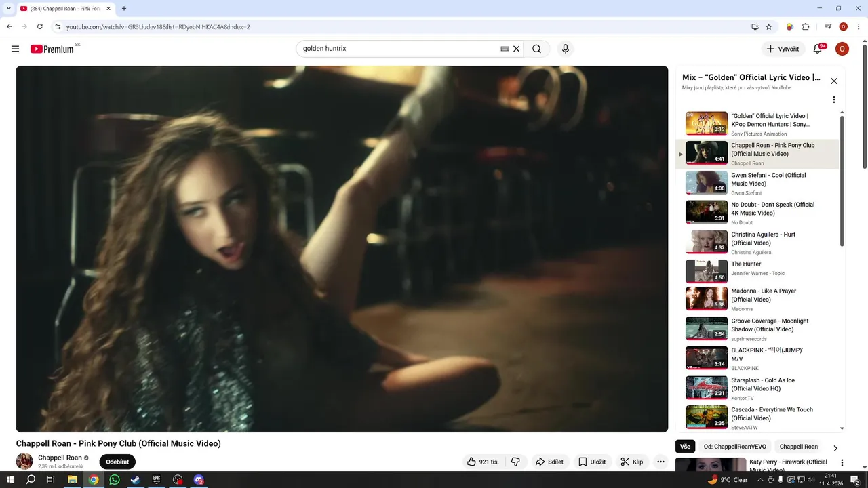Open options for Katy Perry Firework video
The height and width of the screenshot is (488, 868).
tap(842, 462)
